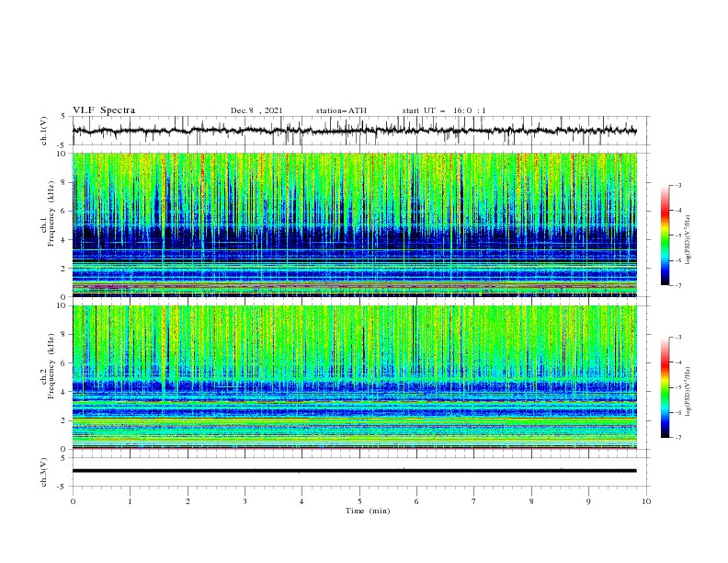728x563 pixels.
Task: Click the ch.2 "Frequency (kHz)" axis label
Action: (x=51, y=366)
